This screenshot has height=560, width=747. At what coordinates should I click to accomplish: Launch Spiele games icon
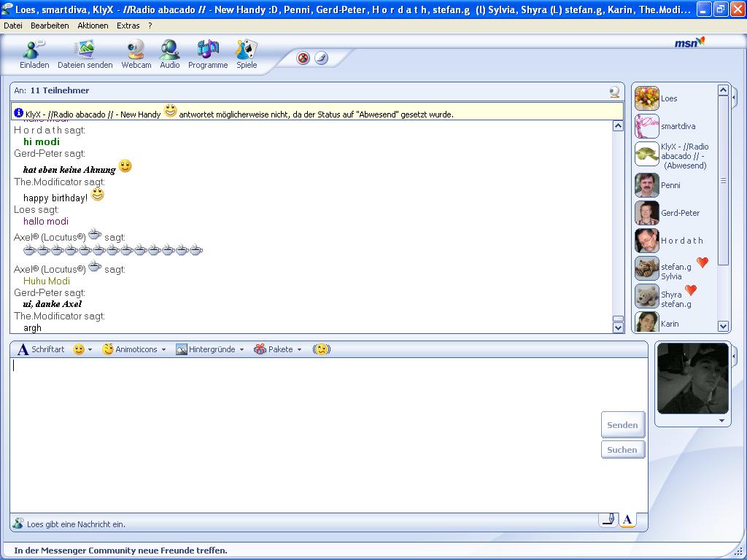(x=247, y=52)
